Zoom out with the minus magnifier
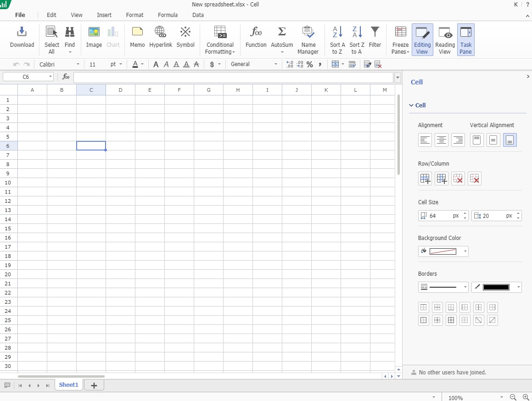Screen dimensions: 532x401 click(x=513, y=397)
